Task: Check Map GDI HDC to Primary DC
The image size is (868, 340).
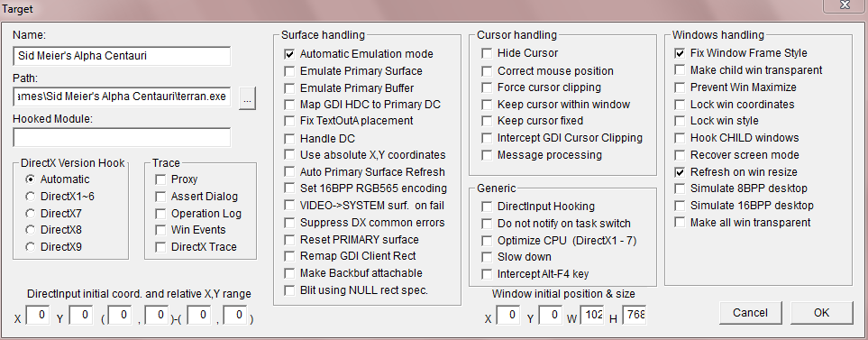Action: click(289, 105)
